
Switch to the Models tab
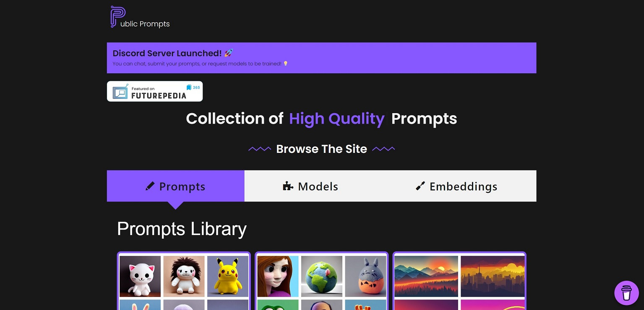[311, 186]
